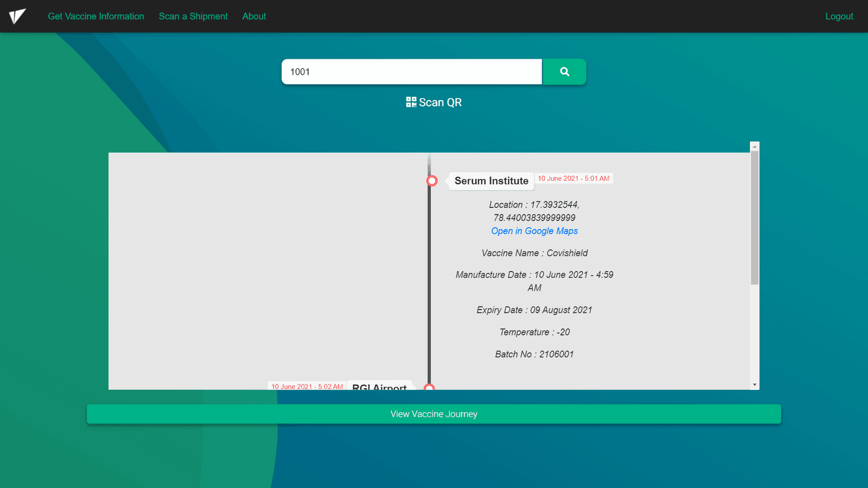The width and height of the screenshot is (868, 488).
Task: Click Expiry Date : 09 August 2021
Action: point(535,310)
